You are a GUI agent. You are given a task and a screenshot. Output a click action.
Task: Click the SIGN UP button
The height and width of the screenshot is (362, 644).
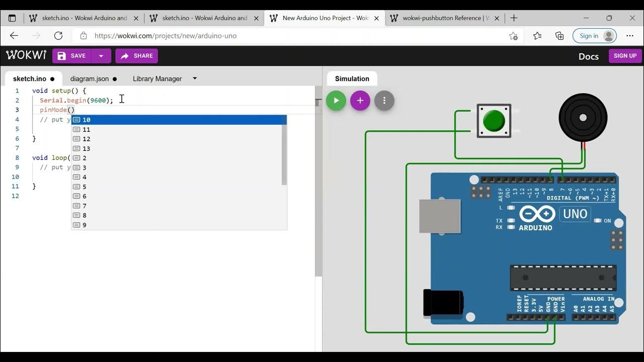(x=625, y=56)
